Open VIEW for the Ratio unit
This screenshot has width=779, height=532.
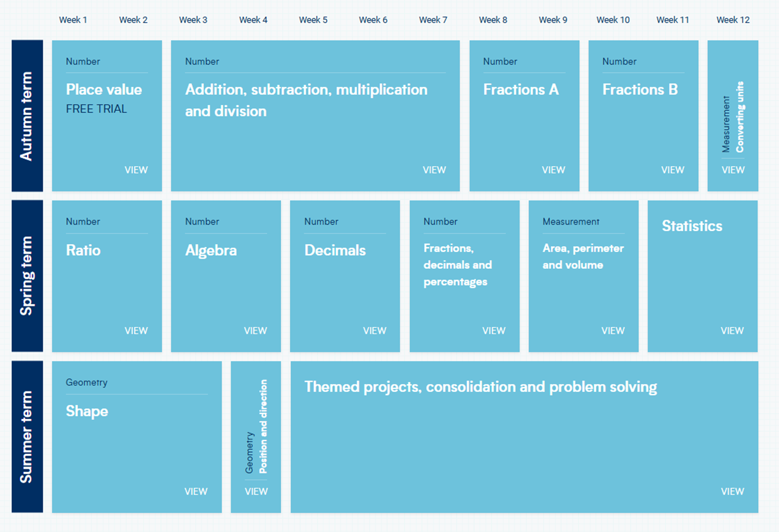point(136,331)
